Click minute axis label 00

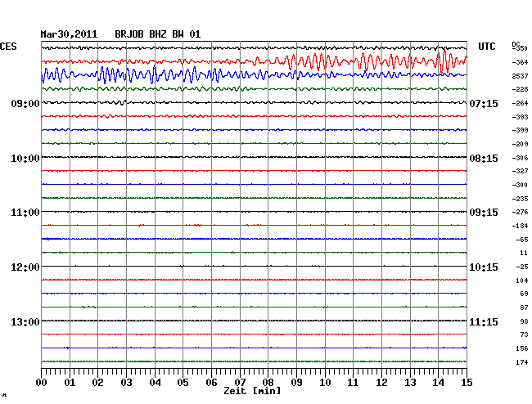(x=42, y=383)
